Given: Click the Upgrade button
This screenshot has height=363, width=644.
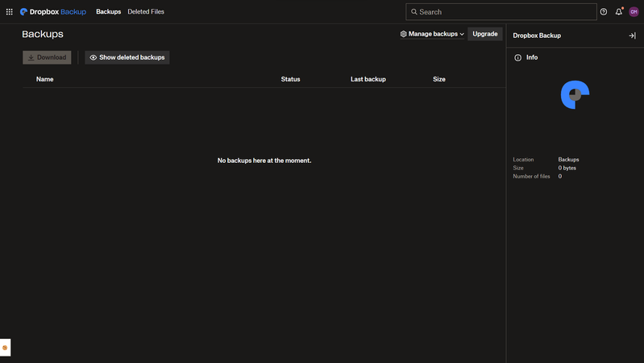Looking at the screenshot, I should pos(485,34).
